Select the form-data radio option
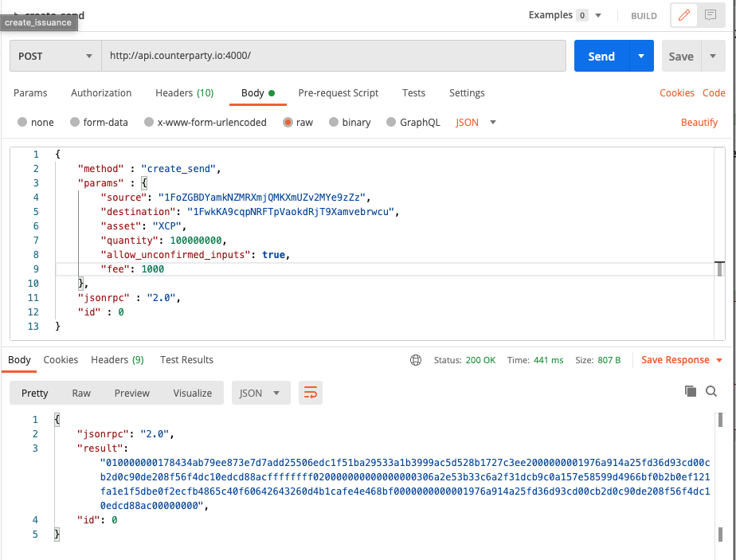This screenshot has width=736, height=560. (x=75, y=122)
